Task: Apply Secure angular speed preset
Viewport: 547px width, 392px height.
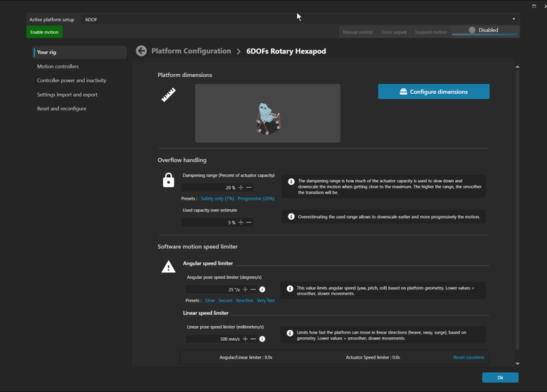Action: (225, 300)
